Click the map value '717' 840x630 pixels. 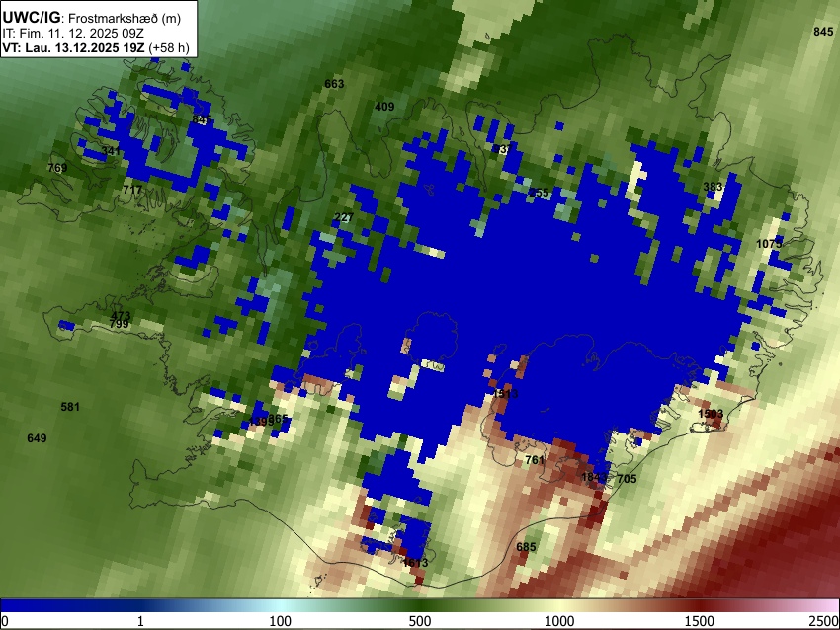pyautogui.click(x=132, y=190)
